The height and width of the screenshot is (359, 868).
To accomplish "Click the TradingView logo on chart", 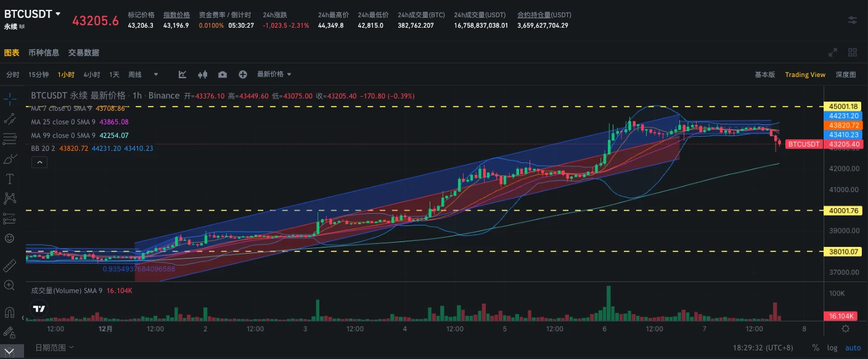I will [39, 309].
